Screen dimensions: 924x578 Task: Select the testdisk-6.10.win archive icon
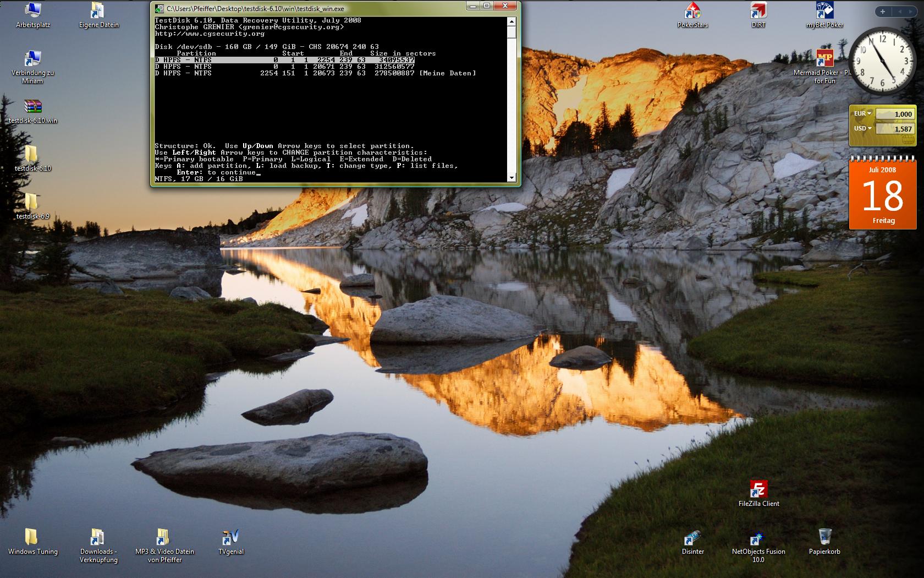point(33,111)
